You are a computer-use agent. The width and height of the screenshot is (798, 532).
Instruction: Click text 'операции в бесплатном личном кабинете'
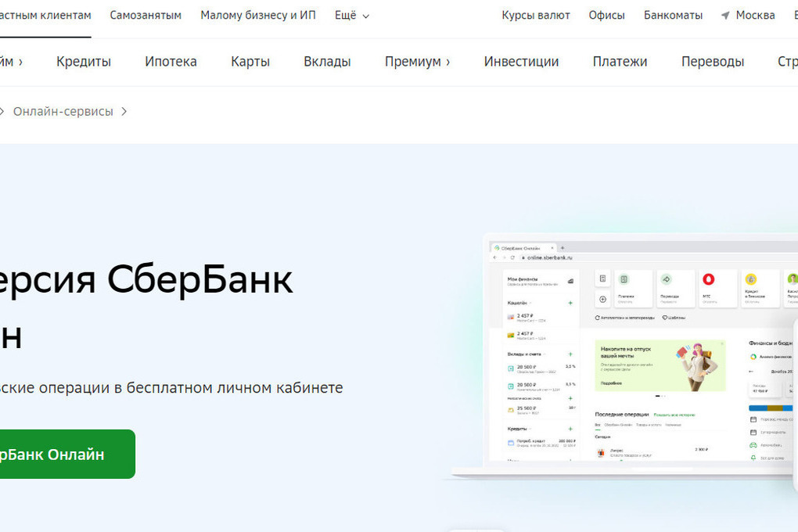tap(191, 387)
